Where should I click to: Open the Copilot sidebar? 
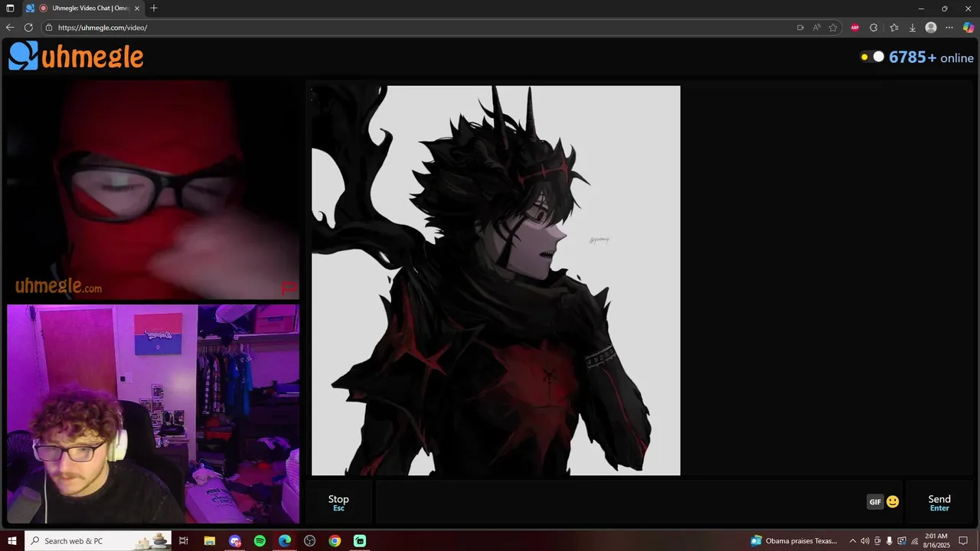click(969, 28)
